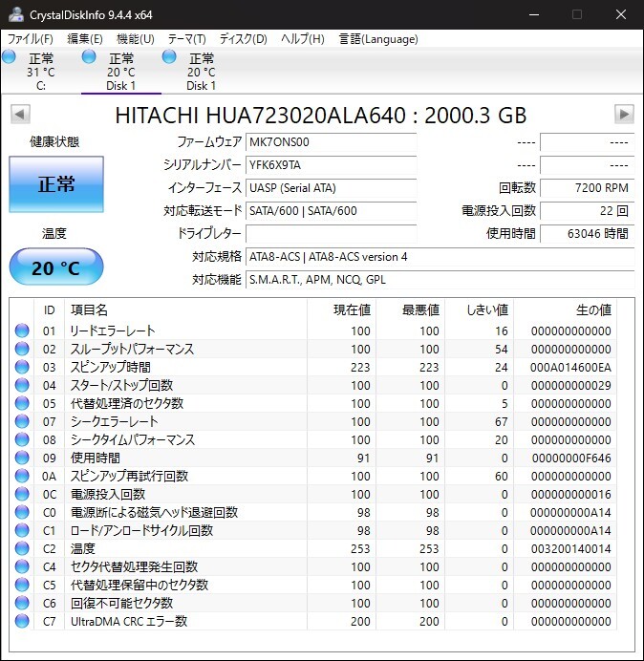Open the 機能(U) menu
The width and height of the screenshot is (644, 661).
pos(136,39)
